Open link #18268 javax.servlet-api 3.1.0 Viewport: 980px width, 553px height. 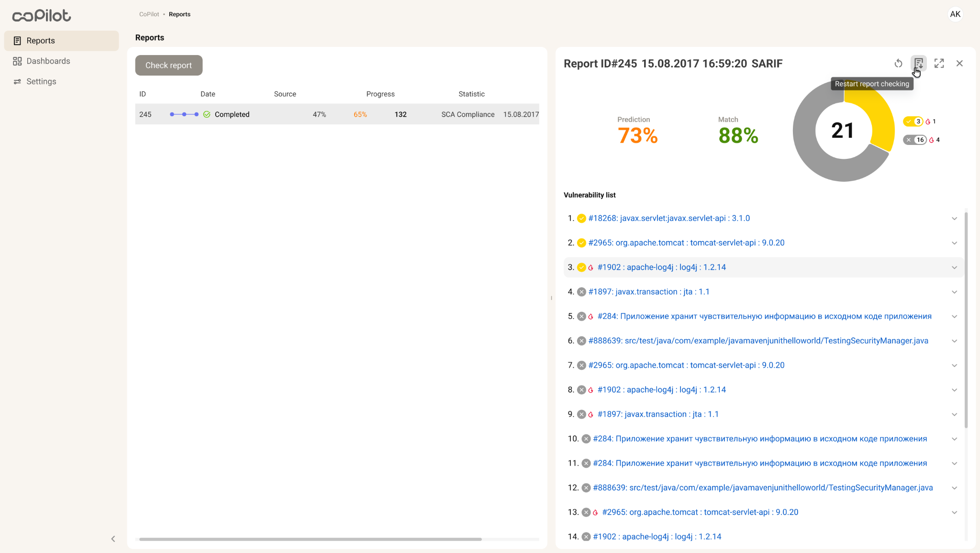click(x=669, y=218)
